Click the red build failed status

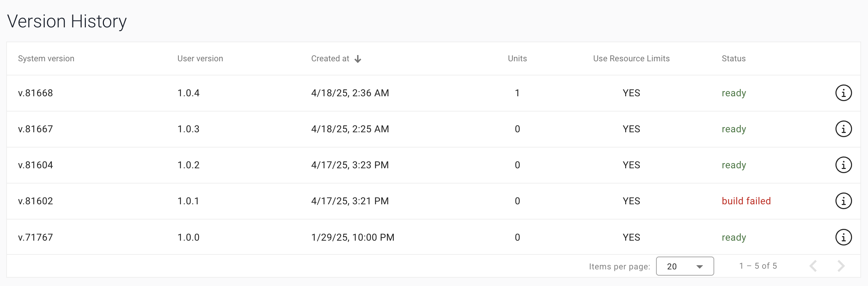coord(746,201)
